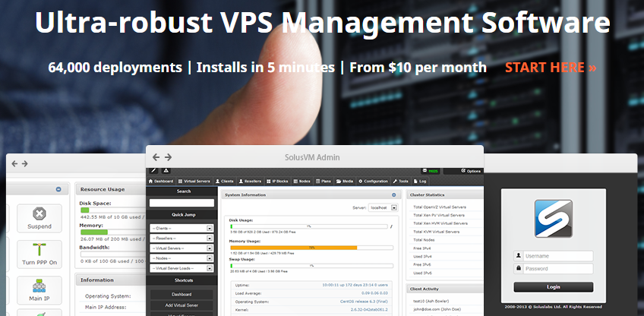This screenshot has width=644, height=316.
Task: Focus the sidebar Search input field
Action: tap(182, 203)
